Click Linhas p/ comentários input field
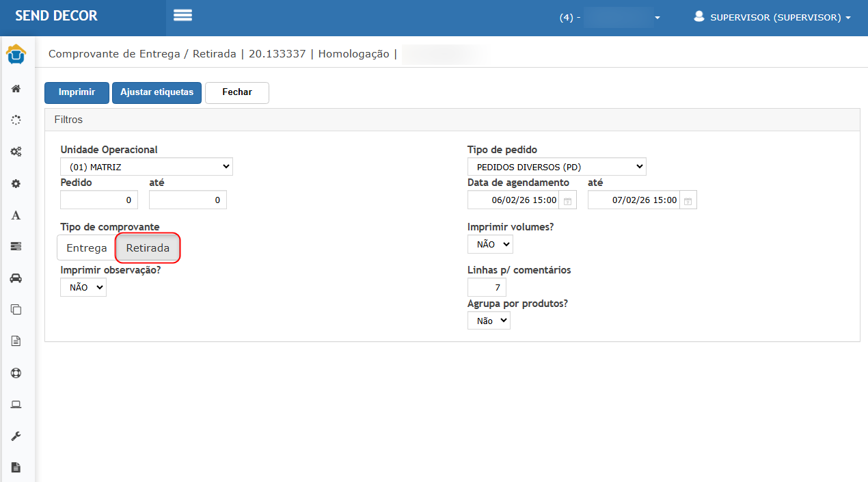Image resolution: width=868 pixels, height=482 pixels. click(x=487, y=287)
